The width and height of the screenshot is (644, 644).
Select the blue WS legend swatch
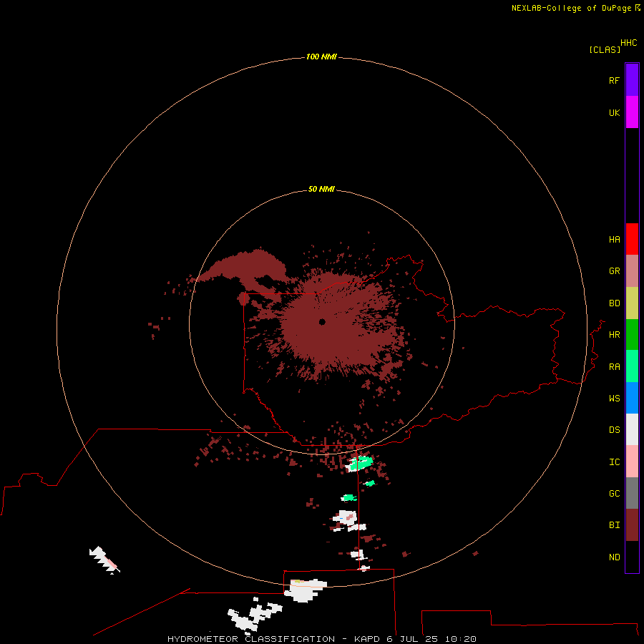(x=632, y=398)
